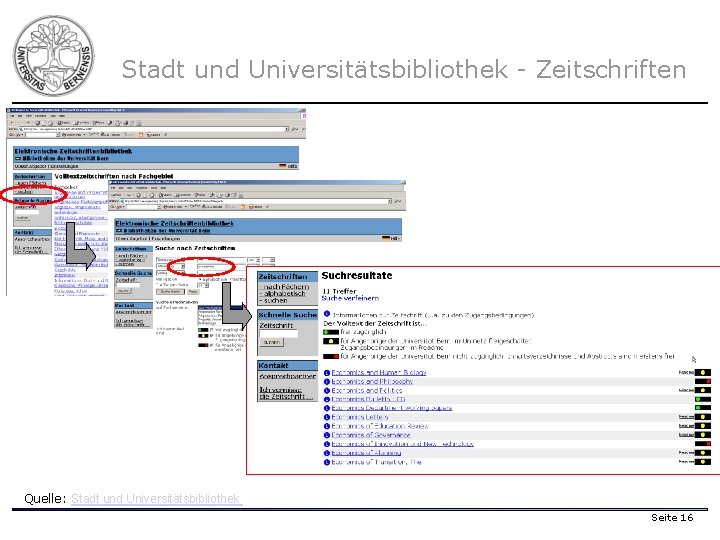Image resolution: width=720 pixels, height=540 pixels.
Task: Open journal Economics of Planning
Action: pos(366,453)
